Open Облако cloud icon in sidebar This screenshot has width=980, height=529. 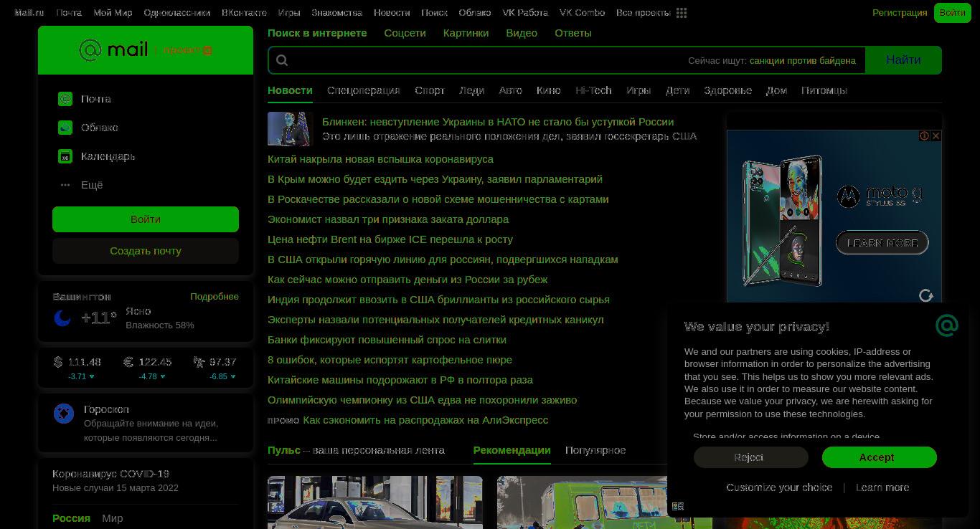point(65,128)
